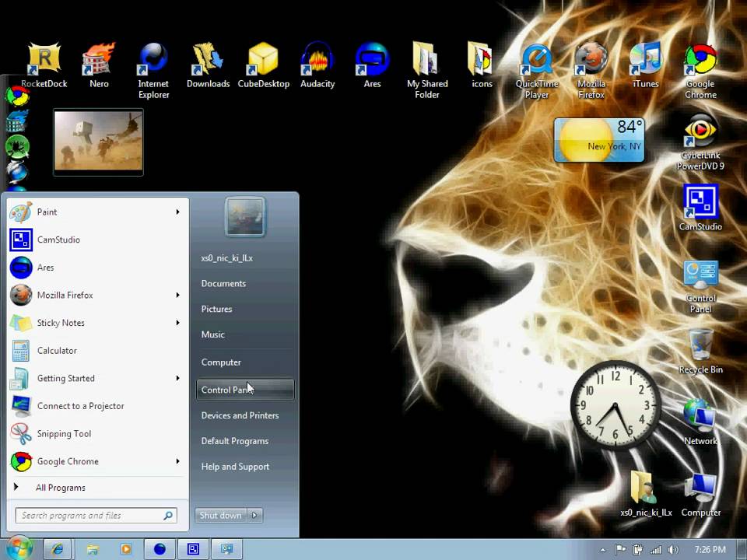Click the New York weather gadget
The height and width of the screenshot is (560, 747).
coord(599,140)
